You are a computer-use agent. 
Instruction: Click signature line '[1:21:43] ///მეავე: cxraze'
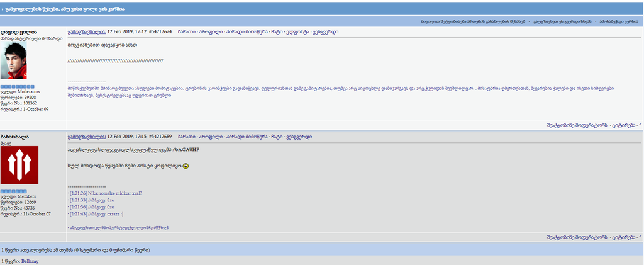click(x=96, y=214)
